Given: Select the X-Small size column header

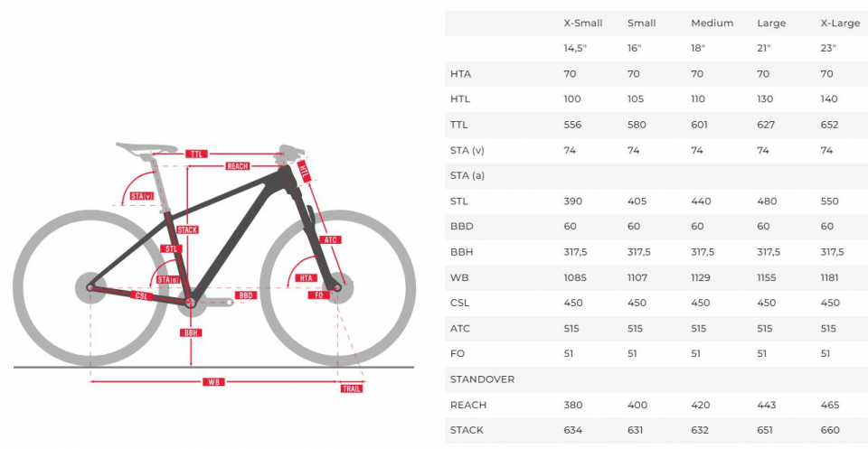Looking at the screenshot, I should [582, 23].
